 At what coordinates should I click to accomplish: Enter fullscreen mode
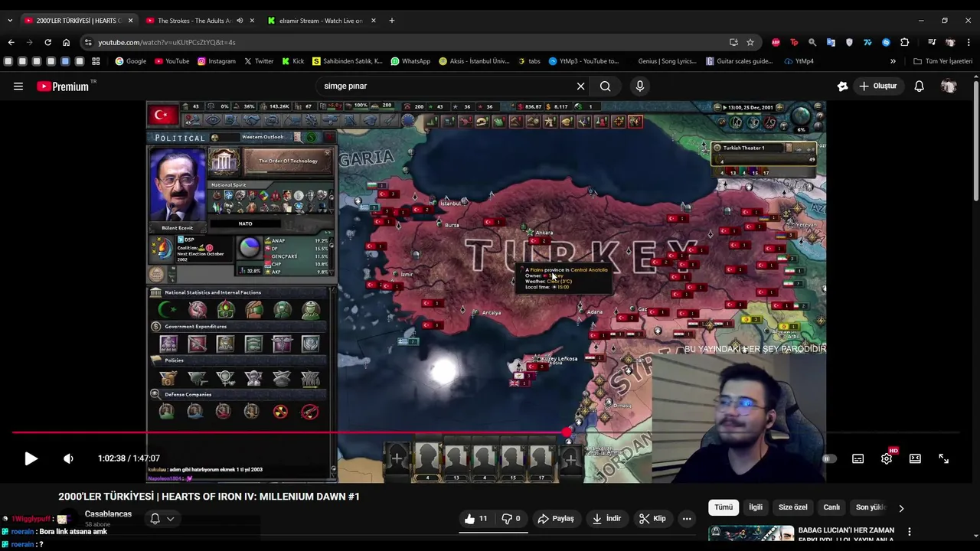pyautogui.click(x=944, y=458)
